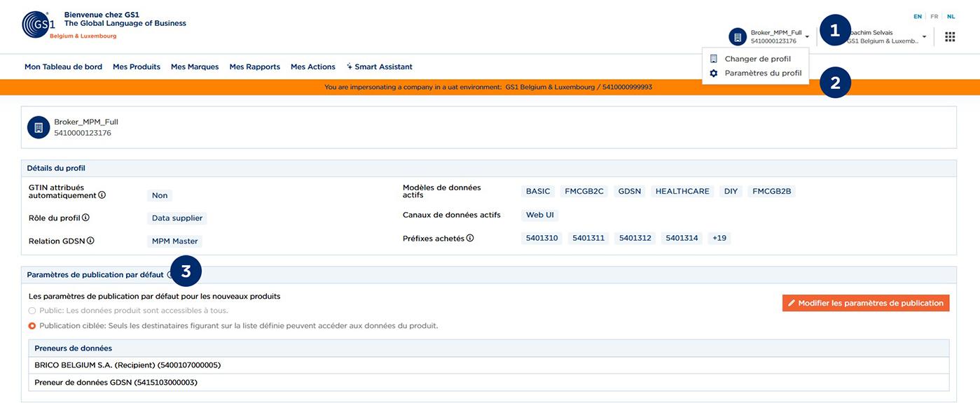This screenshot has height=417, width=980.
Task: Click the MPM Master relation value
Action: 175,241
